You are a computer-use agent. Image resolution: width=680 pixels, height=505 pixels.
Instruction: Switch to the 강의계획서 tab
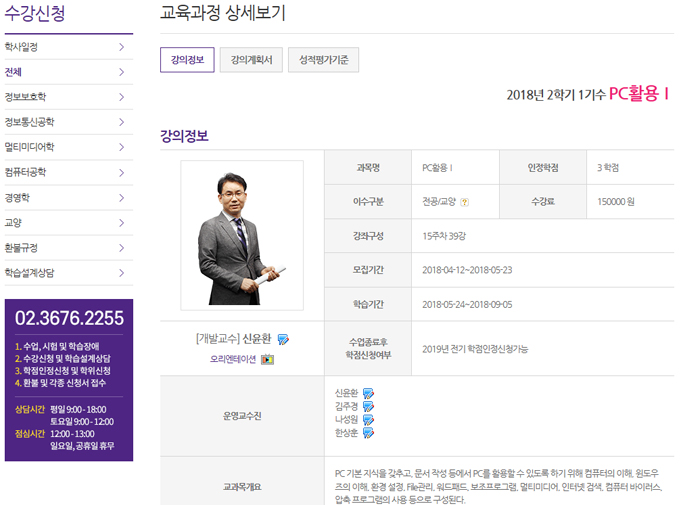(251, 60)
